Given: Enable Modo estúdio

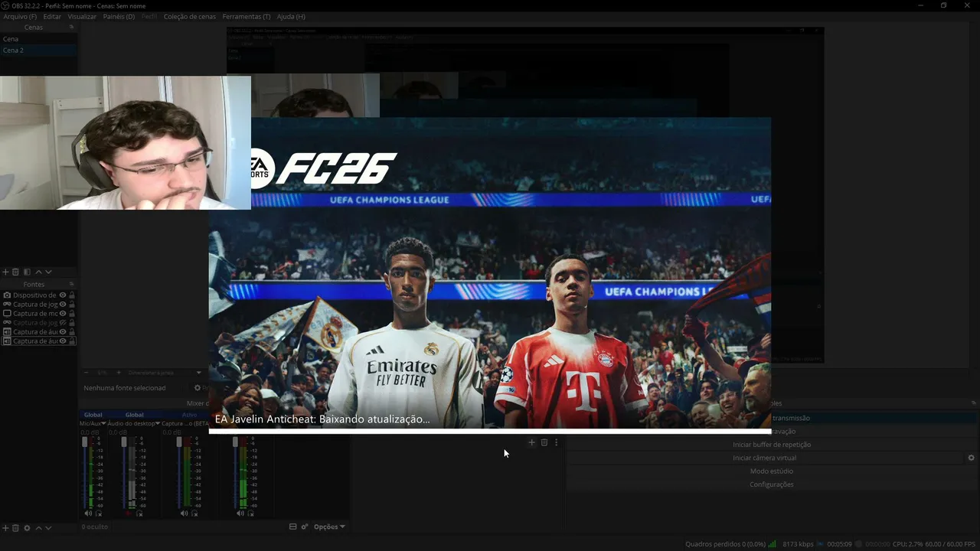Looking at the screenshot, I should [x=772, y=471].
